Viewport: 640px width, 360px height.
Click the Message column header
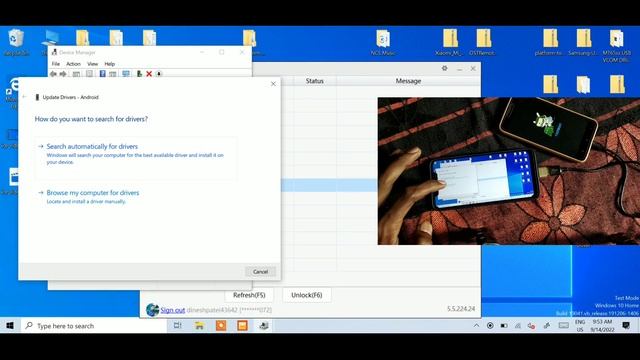click(408, 81)
